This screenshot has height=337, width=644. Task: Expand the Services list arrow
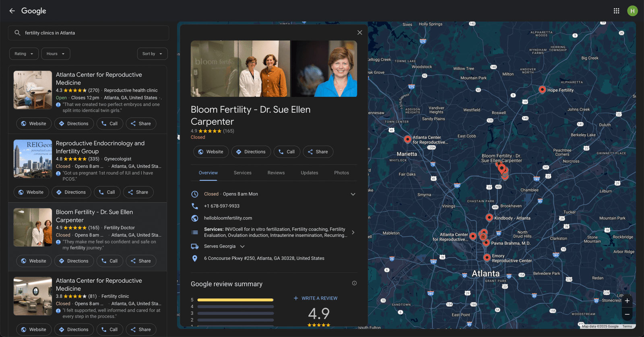coord(353,232)
